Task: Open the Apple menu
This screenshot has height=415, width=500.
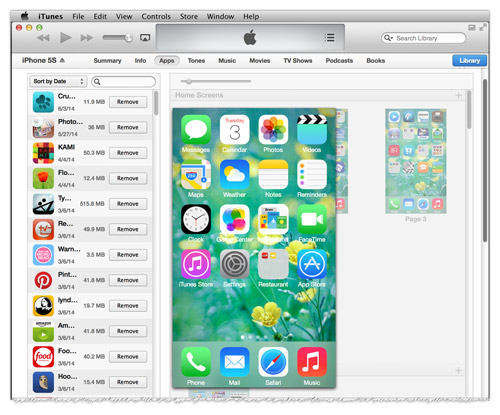Action: tap(25, 16)
